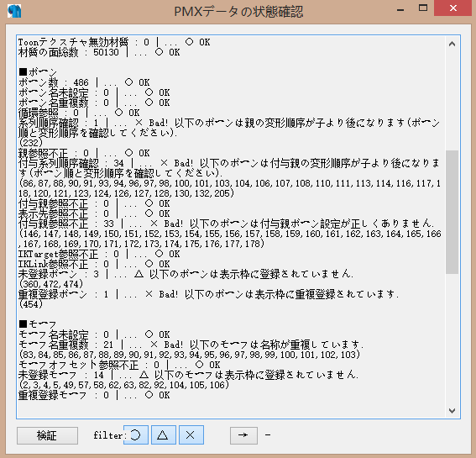This screenshot has height=458, width=476.
Task: Click scrollbar track below the thumb
Action: click(452, 339)
